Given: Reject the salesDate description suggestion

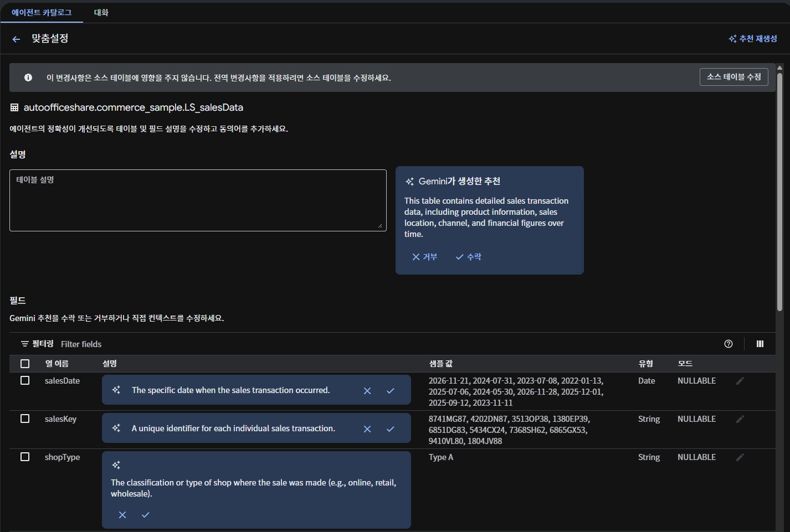Looking at the screenshot, I should pyautogui.click(x=367, y=391).
